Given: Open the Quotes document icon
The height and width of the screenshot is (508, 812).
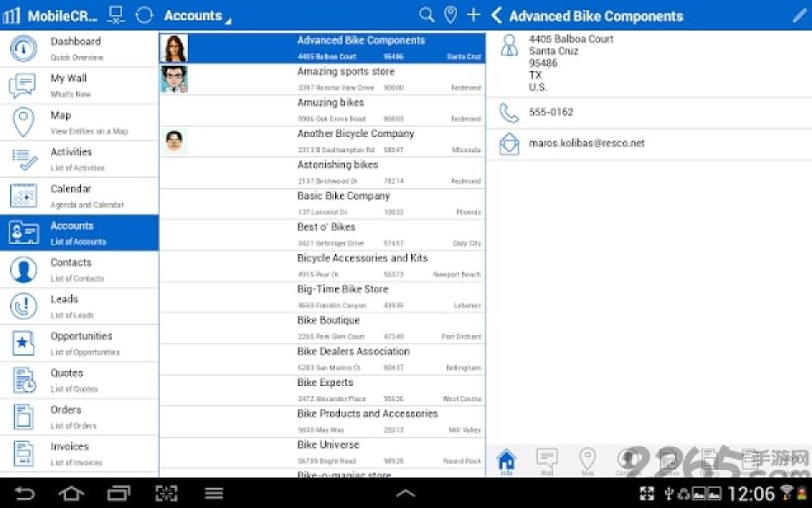Looking at the screenshot, I should 24,380.
